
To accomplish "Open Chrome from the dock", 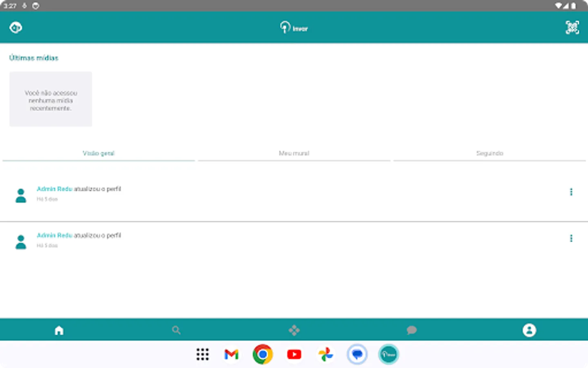I will coord(263,354).
